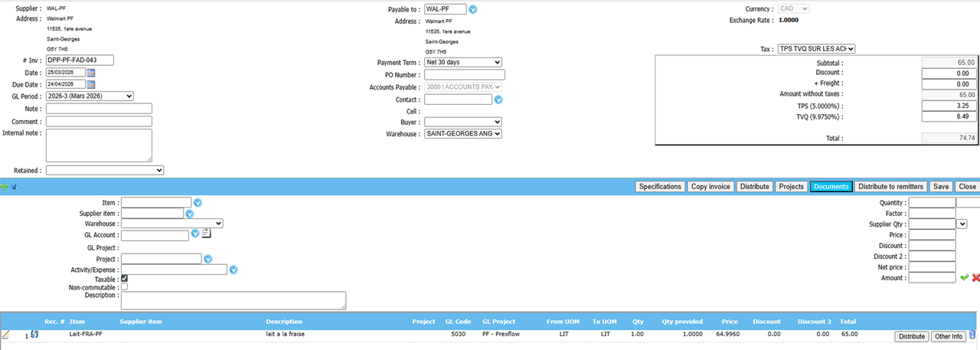Image resolution: width=980 pixels, height=350 pixels.
Task: Open the Currency CAD dropdown
Action: point(794,8)
